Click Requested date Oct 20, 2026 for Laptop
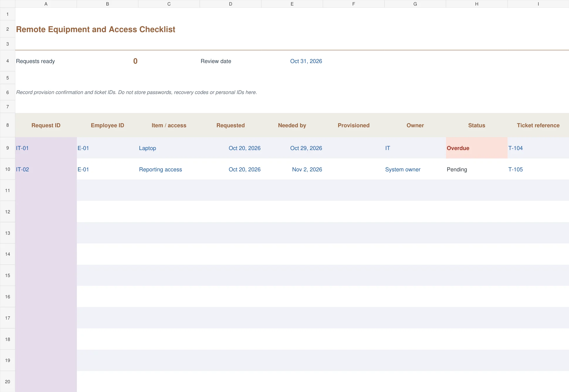This screenshot has height=392, width=569. pos(231,148)
